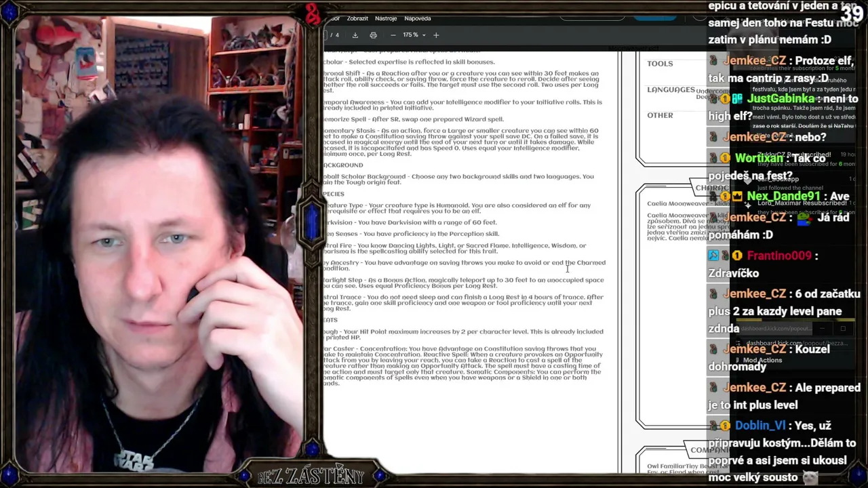The image size is (868, 488).
Task: Click the OTHER label on the sheet
Action: [x=660, y=115]
